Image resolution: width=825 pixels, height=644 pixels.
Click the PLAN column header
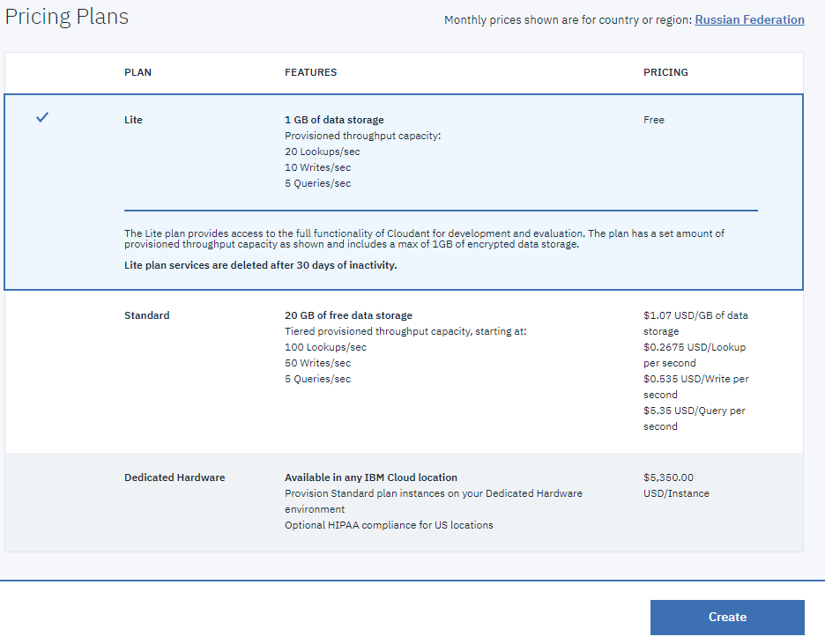pos(137,72)
